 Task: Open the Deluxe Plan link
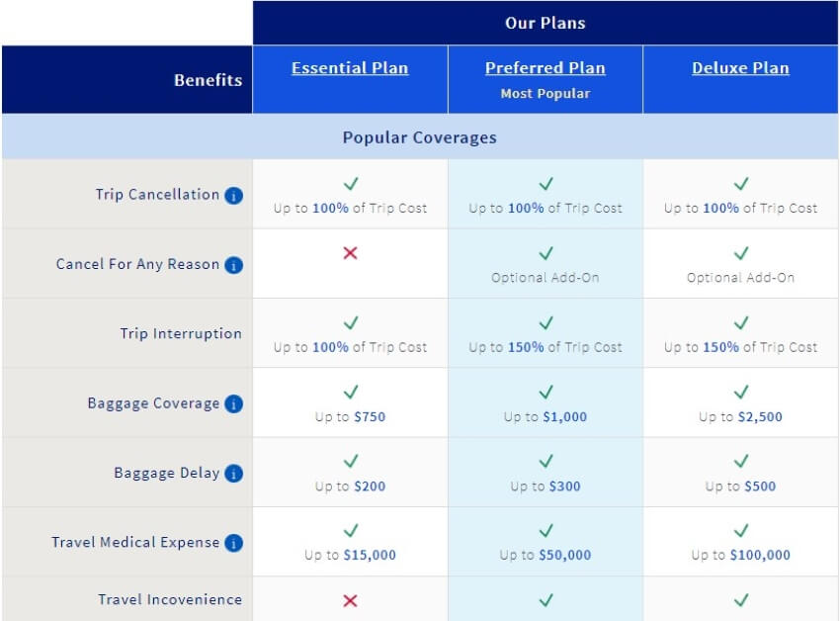pos(741,68)
